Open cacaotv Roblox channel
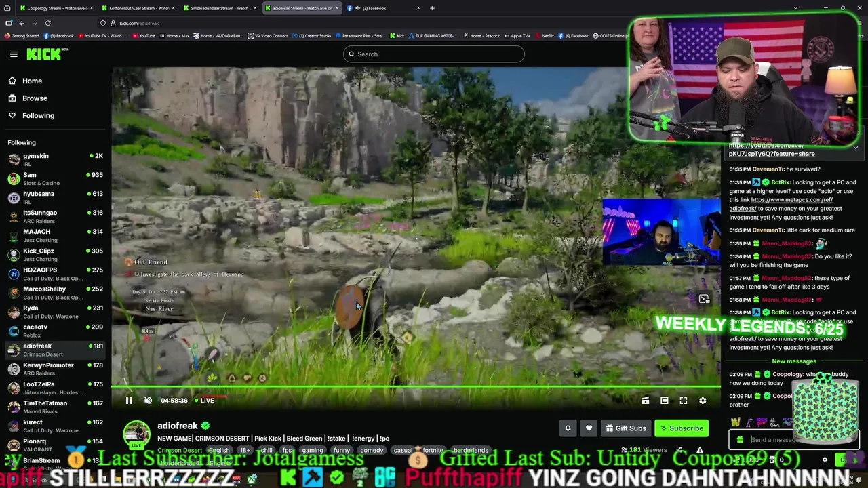 (56, 331)
